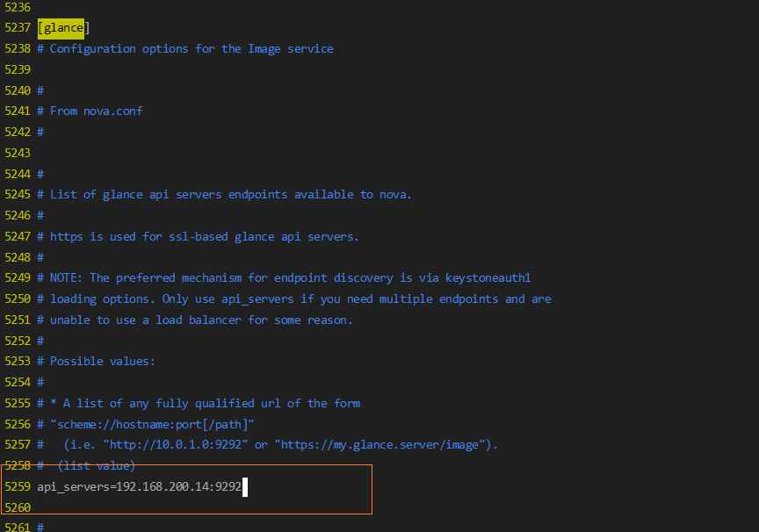Click the "Possible values:" comment line
Screen dimensions: 759x532
[103, 361]
